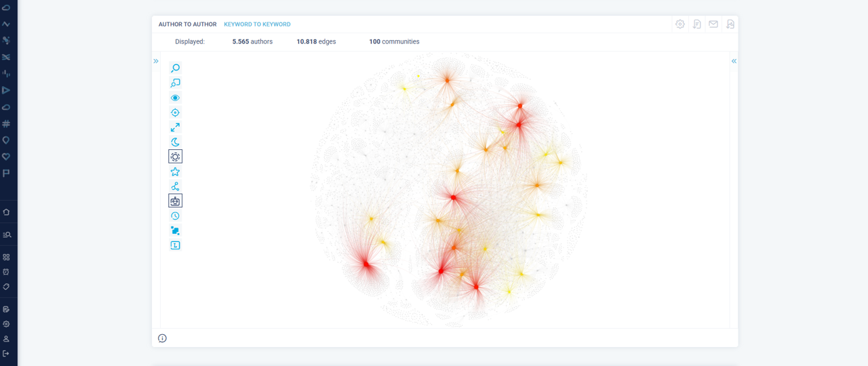Screen dimensions: 868x366
Task: Open the trend line sidebar icon
Action: (6, 24)
